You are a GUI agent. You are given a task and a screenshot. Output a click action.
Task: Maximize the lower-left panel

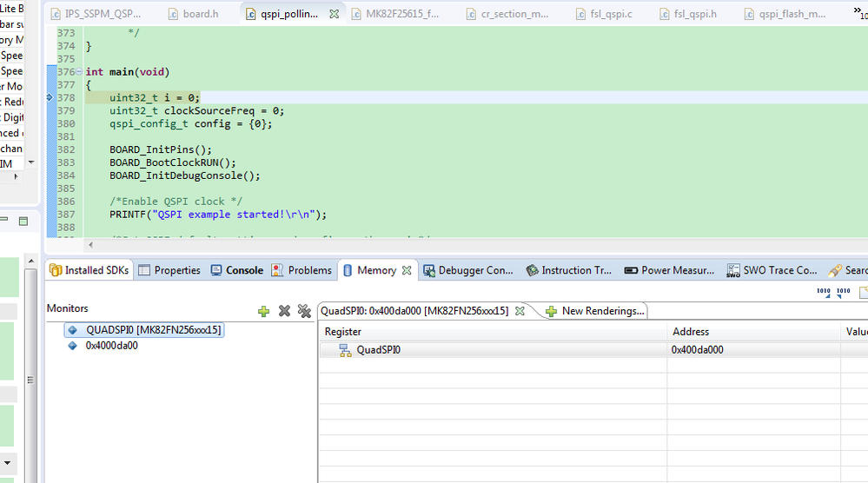coord(23,222)
